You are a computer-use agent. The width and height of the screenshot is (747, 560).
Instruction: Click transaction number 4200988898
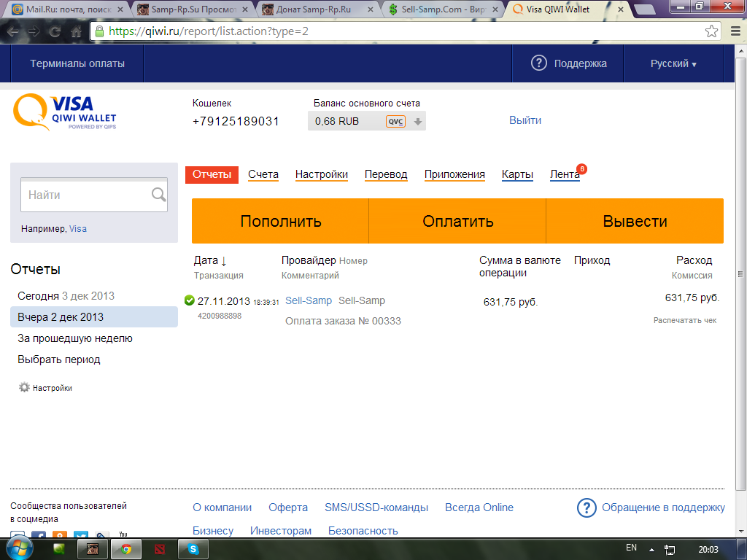[220, 316]
